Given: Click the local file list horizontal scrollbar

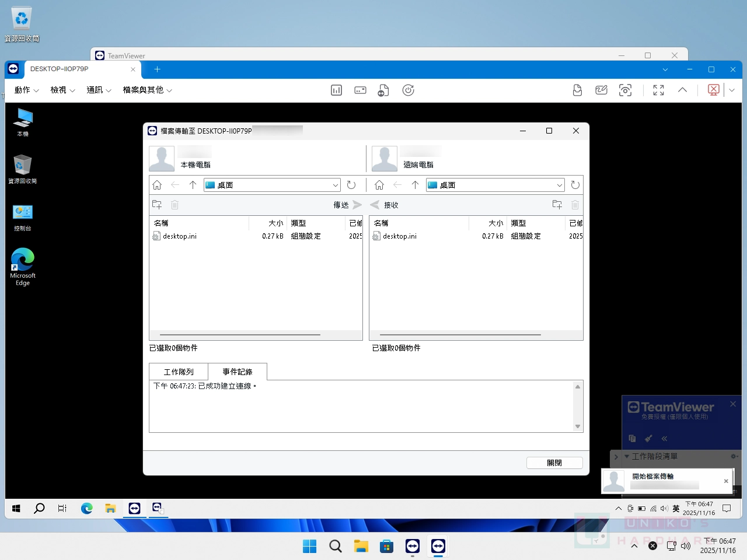Looking at the screenshot, I should point(240,335).
